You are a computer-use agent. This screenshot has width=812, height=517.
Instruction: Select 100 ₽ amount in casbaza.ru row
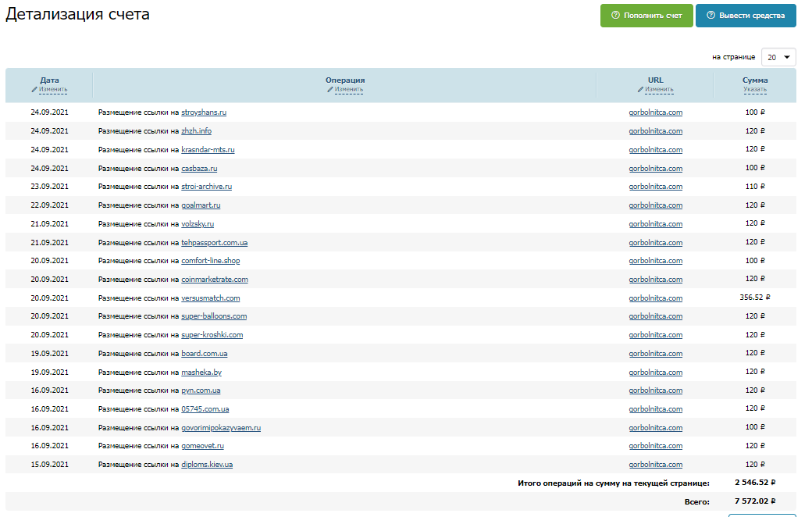click(x=755, y=168)
